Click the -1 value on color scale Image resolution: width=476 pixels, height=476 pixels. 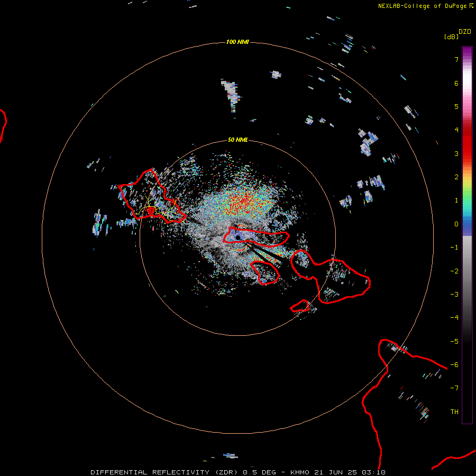[454, 248]
